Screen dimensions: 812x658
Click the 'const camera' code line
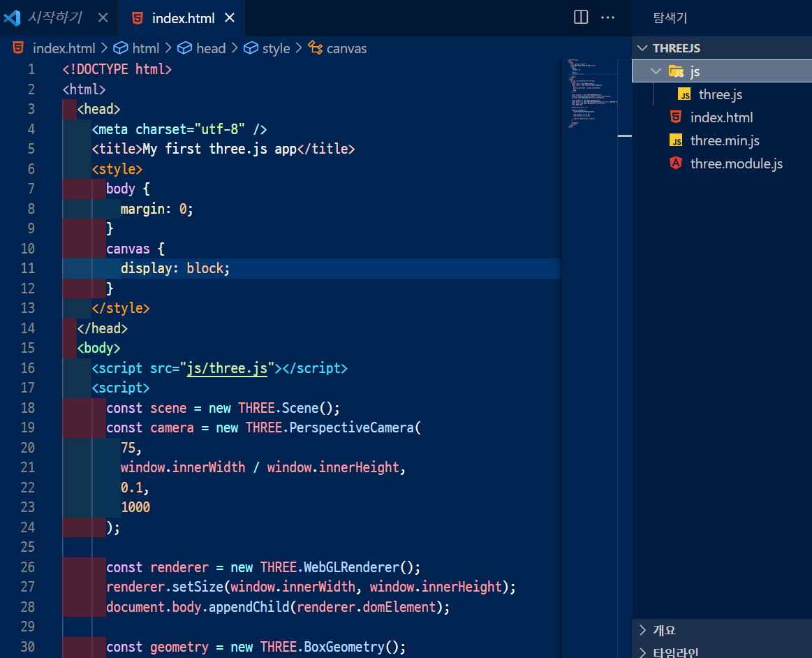[264, 428]
